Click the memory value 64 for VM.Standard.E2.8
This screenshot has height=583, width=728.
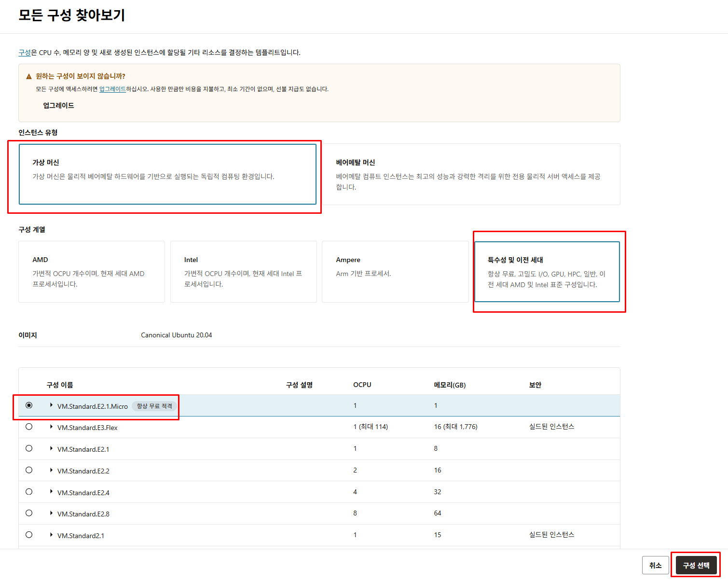438,513
